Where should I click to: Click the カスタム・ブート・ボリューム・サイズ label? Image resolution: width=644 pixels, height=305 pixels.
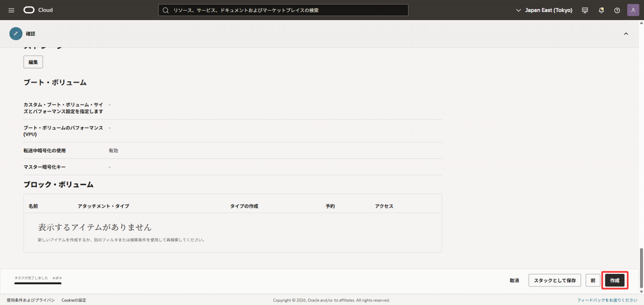[63, 108]
